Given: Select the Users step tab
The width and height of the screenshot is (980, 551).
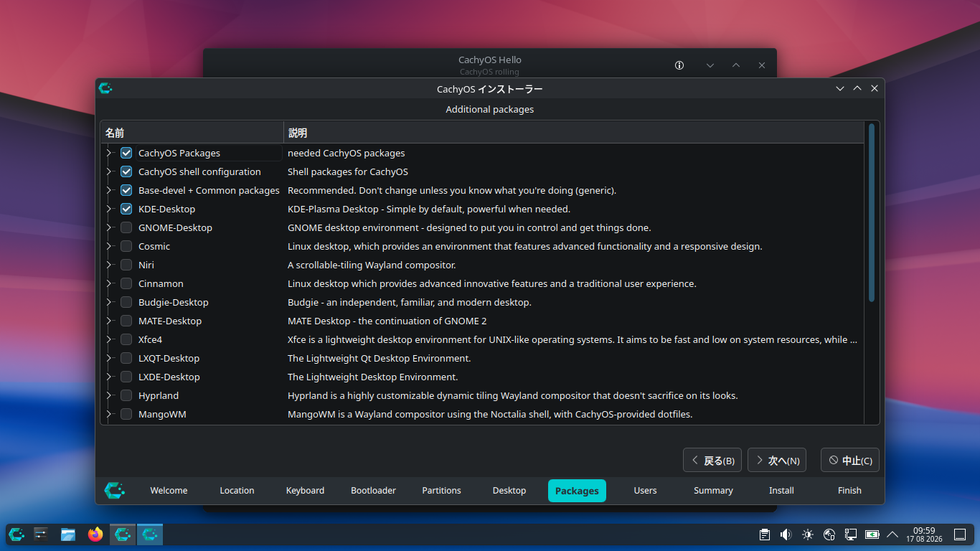Looking at the screenshot, I should [645, 491].
